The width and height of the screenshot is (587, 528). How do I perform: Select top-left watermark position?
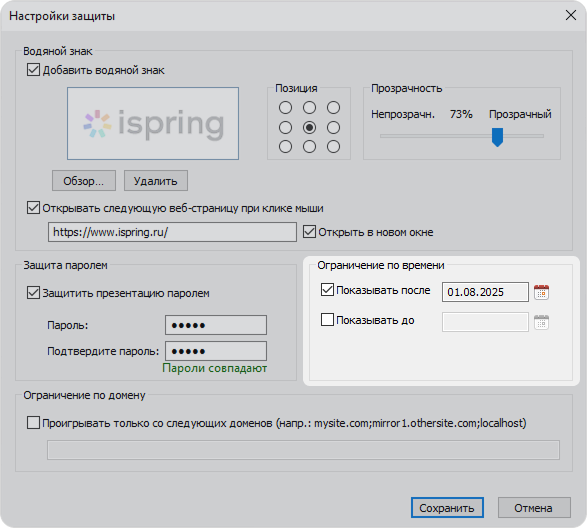pos(285,108)
